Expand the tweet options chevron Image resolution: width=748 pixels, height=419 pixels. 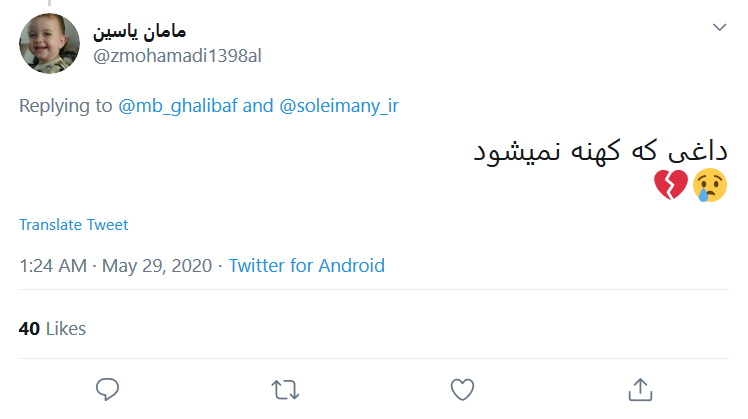click(x=719, y=28)
